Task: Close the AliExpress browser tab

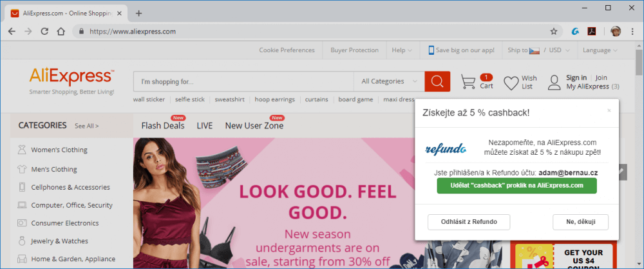Action: 121,13
